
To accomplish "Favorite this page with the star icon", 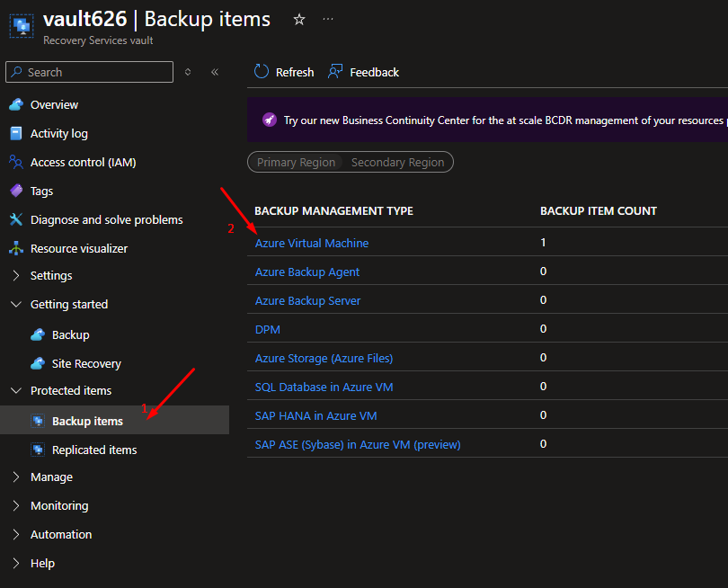I will 299,20.
